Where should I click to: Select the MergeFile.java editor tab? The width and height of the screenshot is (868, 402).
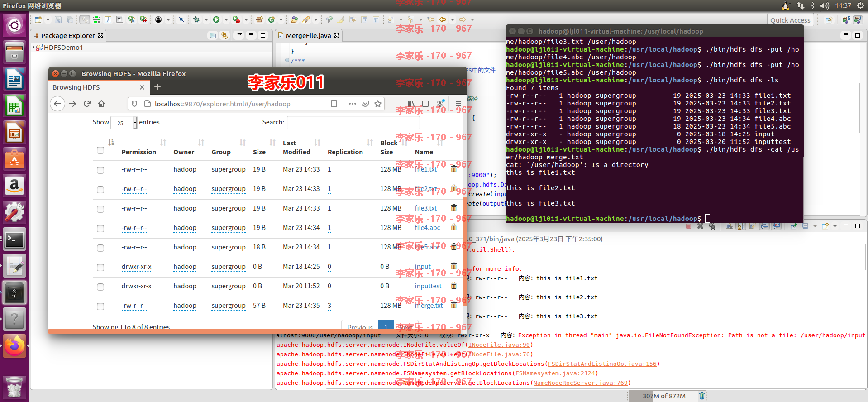point(309,35)
